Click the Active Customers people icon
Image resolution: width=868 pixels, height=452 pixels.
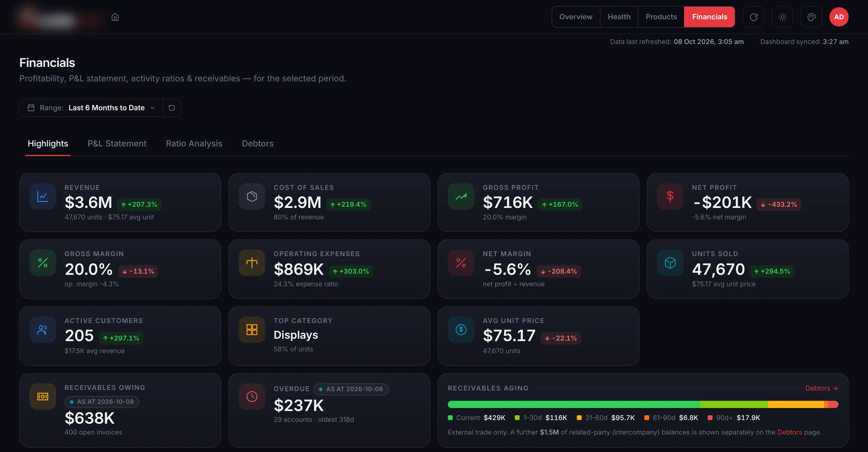click(x=43, y=330)
